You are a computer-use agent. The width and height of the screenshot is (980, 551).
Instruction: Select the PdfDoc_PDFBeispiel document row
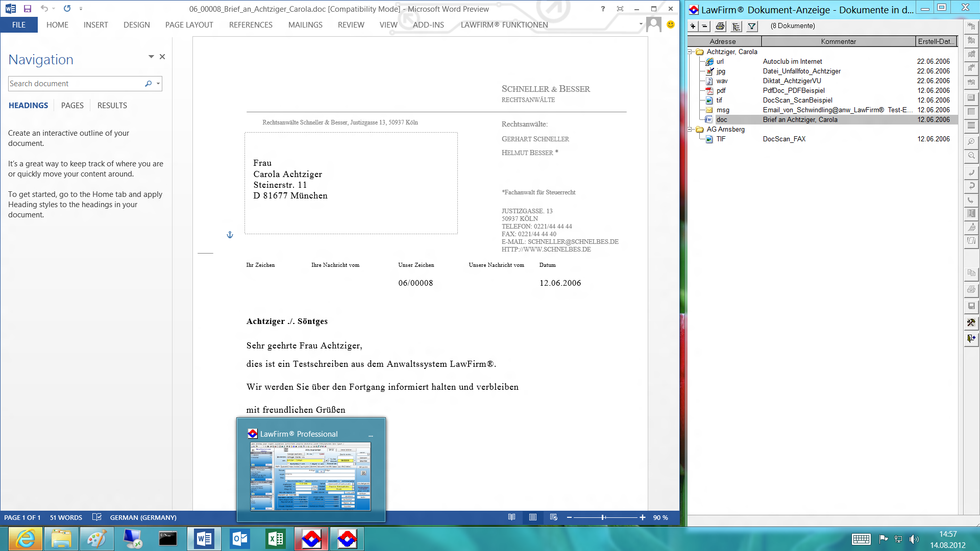(x=793, y=91)
